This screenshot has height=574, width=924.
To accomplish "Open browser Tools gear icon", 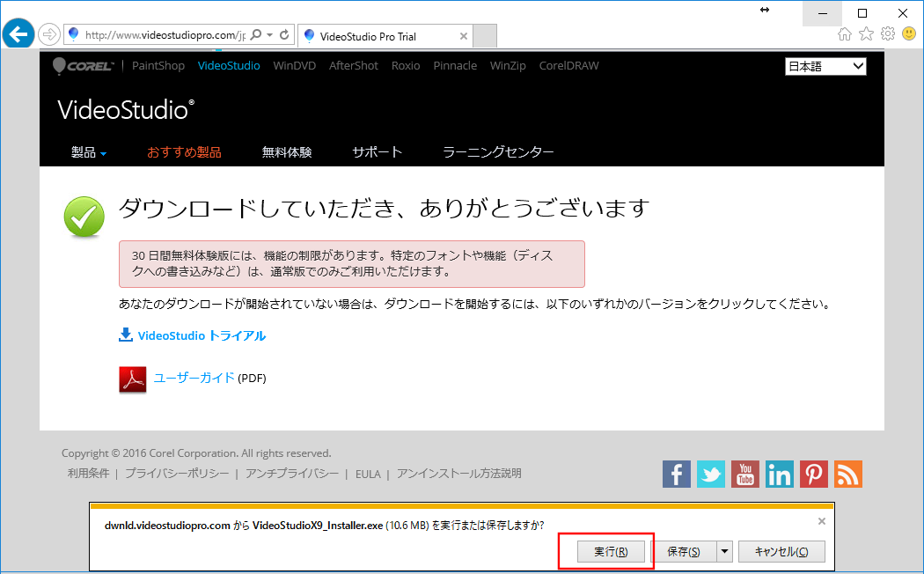I will pyautogui.click(x=887, y=33).
